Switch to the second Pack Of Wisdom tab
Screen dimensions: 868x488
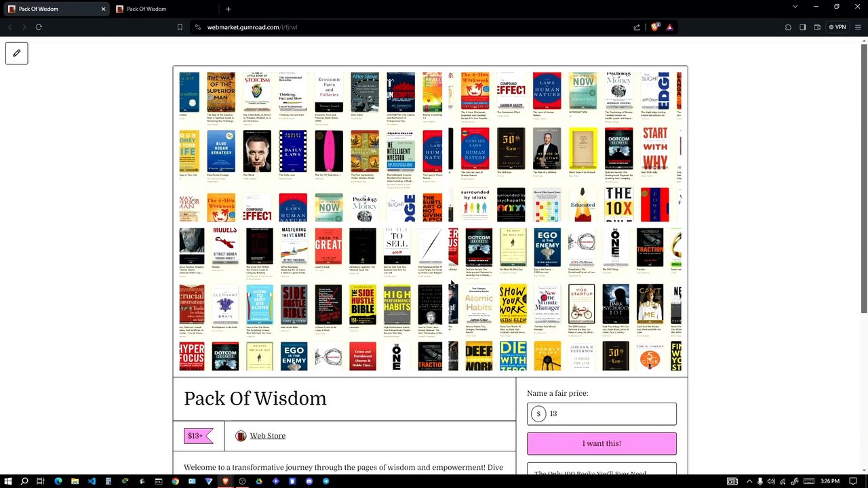point(163,9)
